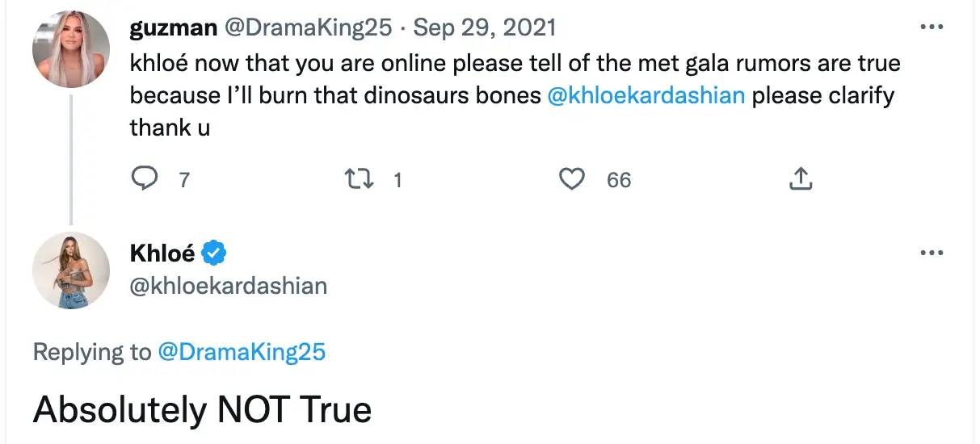The width and height of the screenshot is (980, 444).
Task: Click the @khloekardashian mention in the tweet
Action: (646, 95)
